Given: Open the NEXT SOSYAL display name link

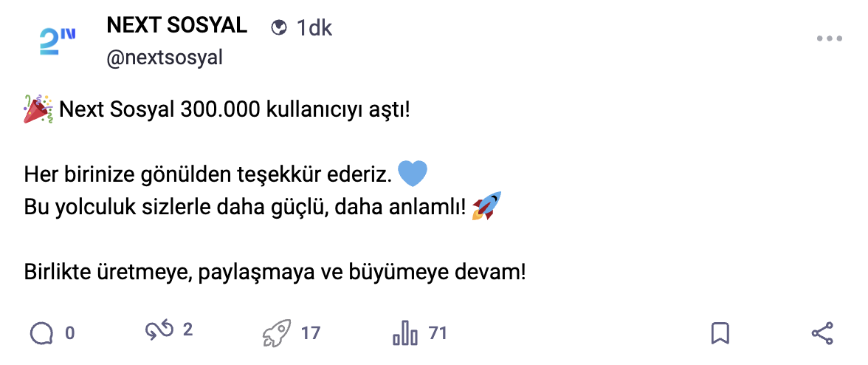Looking at the screenshot, I should click(177, 26).
